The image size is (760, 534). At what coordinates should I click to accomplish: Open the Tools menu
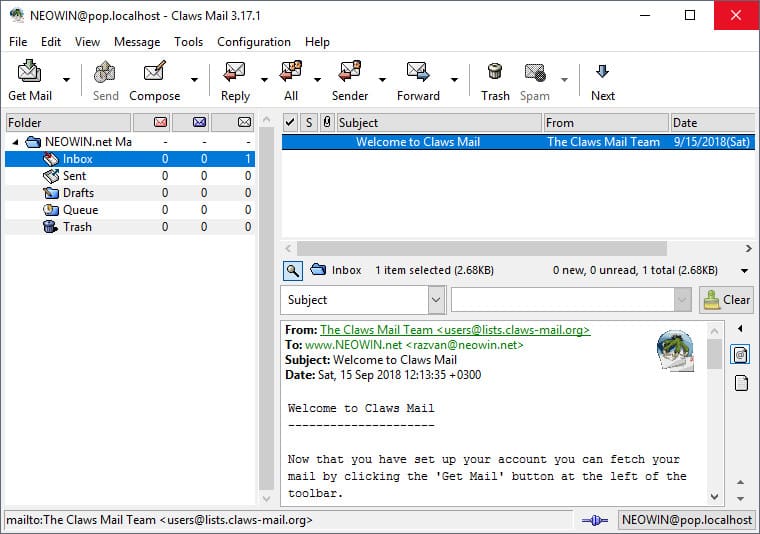189,42
